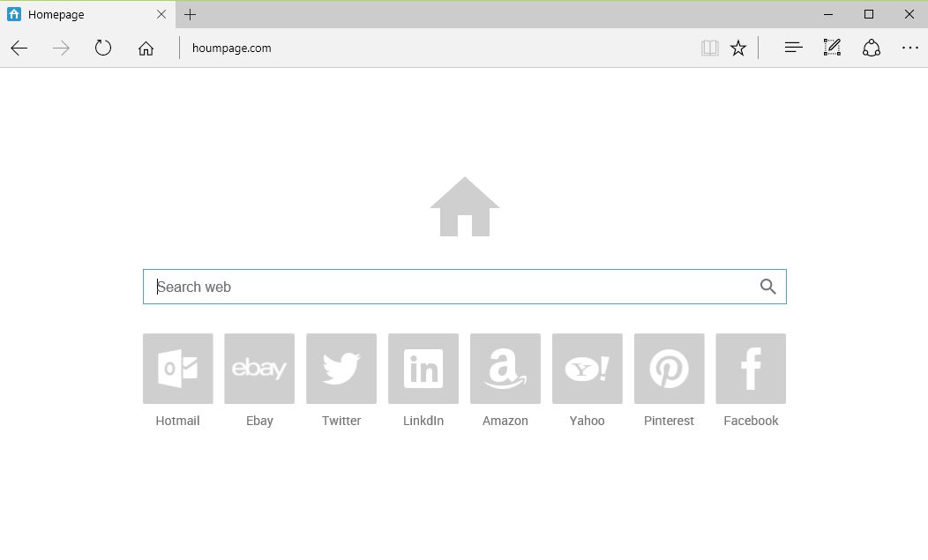Go to the browser home page
This screenshot has height=560, width=928.
146,49
